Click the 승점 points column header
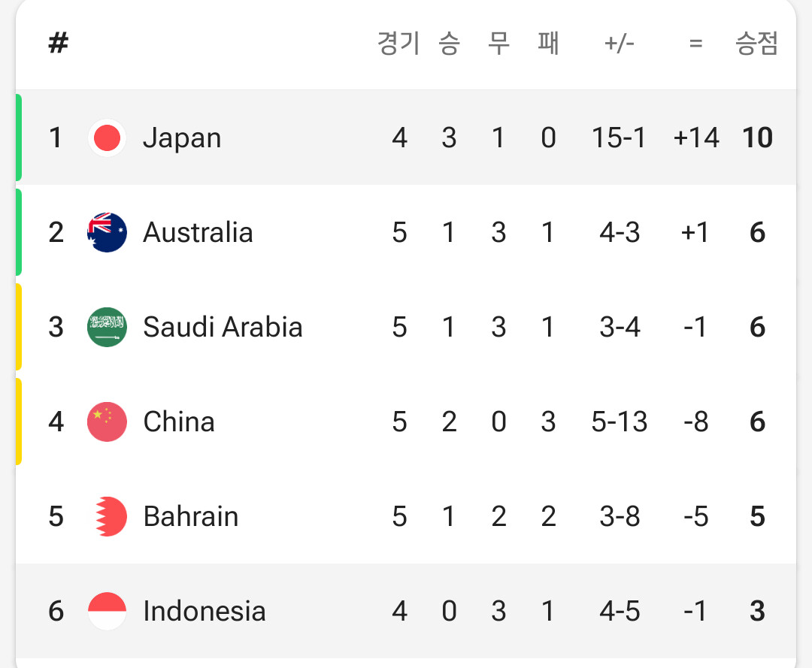812x668 pixels. pyautogui.click(x=756, y=43)
